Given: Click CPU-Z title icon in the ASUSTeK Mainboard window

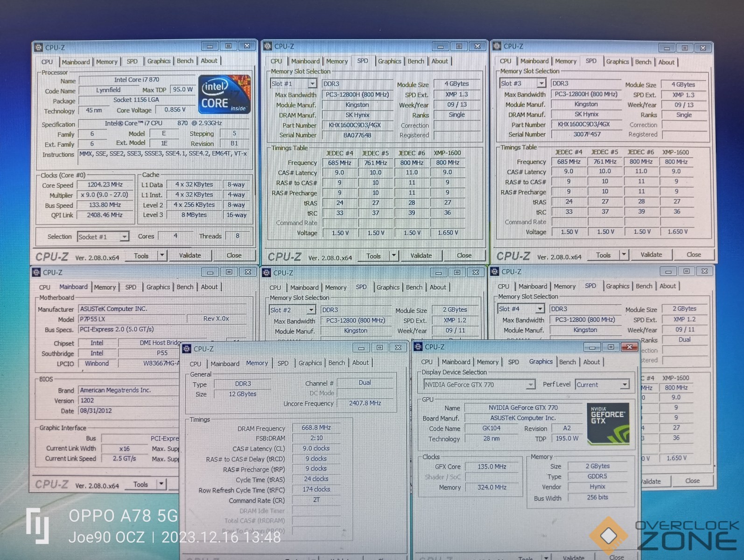Looking at the screenshot, I should (36, 272).
